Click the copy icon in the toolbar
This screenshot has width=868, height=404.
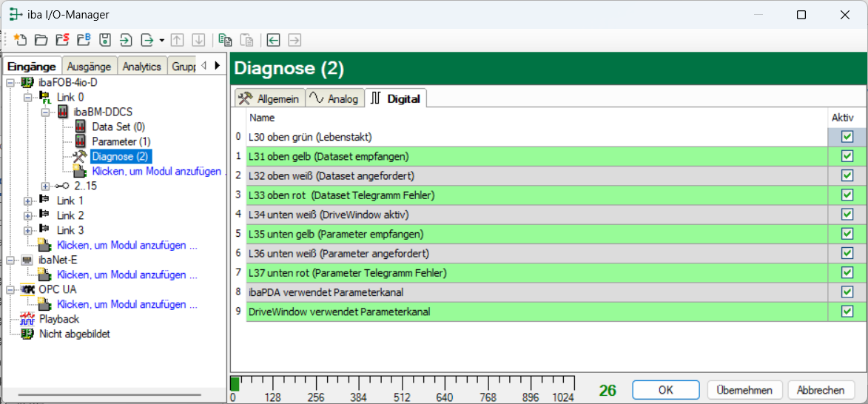225,40
